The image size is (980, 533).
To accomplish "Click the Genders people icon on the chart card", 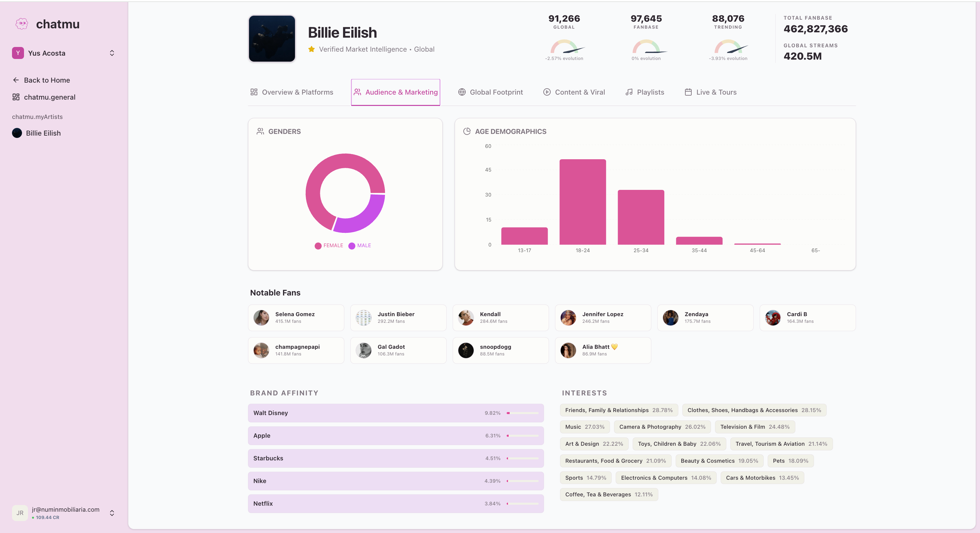I will 260,131.
